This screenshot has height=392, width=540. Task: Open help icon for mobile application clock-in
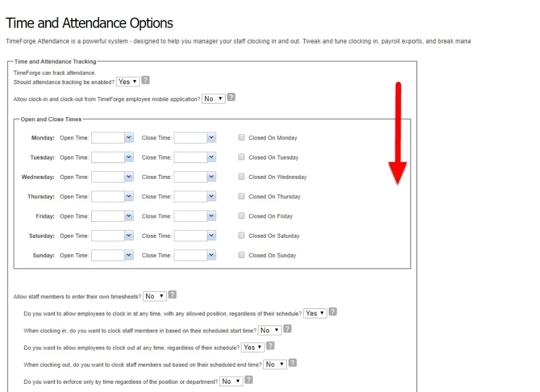231,97
